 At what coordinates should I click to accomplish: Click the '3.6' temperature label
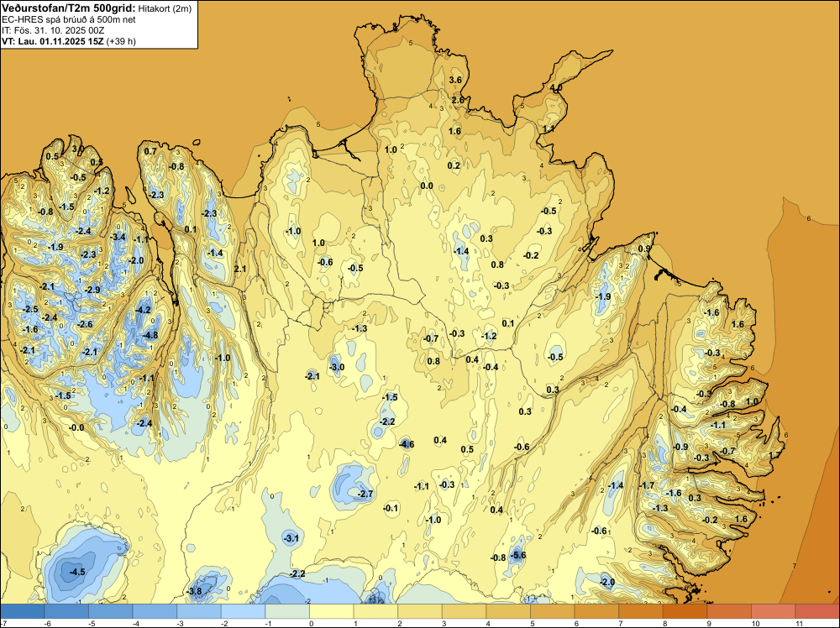455,80
